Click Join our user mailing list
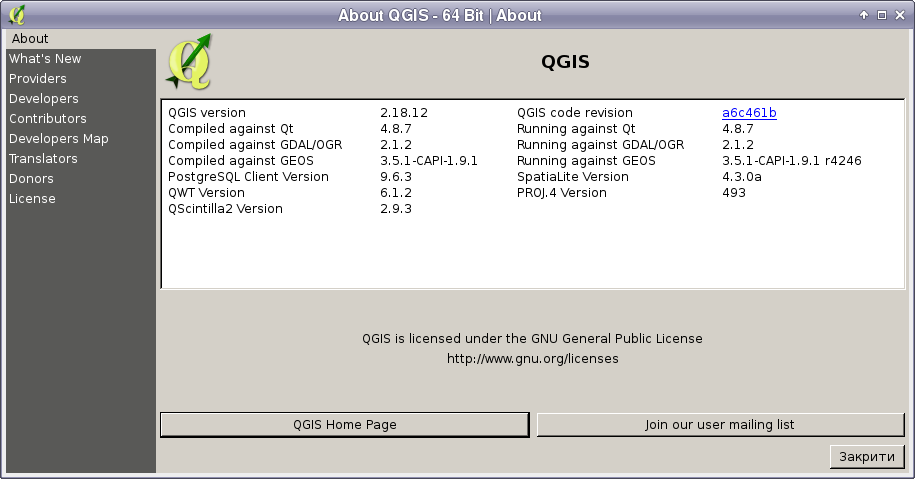Image resolution: width=915 pixels, height=479 pixels. (x=720, y=425)
